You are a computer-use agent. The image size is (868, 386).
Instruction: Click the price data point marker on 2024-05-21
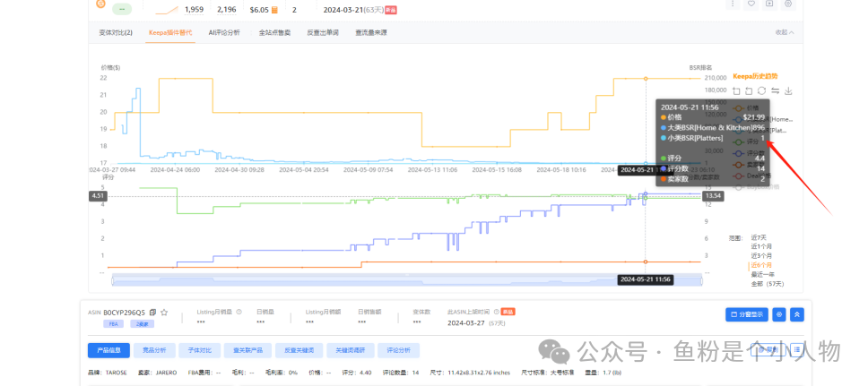[646, 79]
